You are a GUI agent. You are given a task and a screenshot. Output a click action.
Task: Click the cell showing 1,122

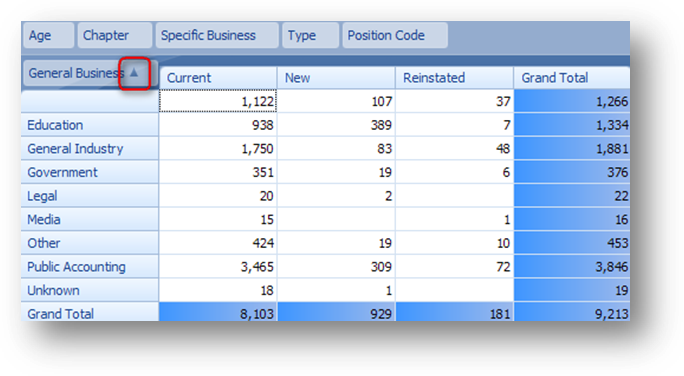click(x=218, y=102)
